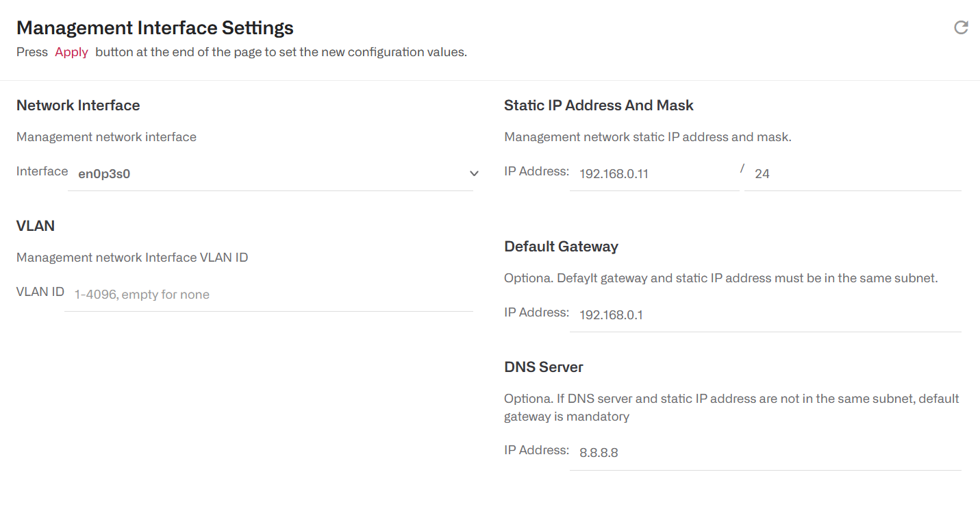This screenshot has width=980, height=520.
Task: Click the Default Gateway section heading
Action: (x=562, y=247)
